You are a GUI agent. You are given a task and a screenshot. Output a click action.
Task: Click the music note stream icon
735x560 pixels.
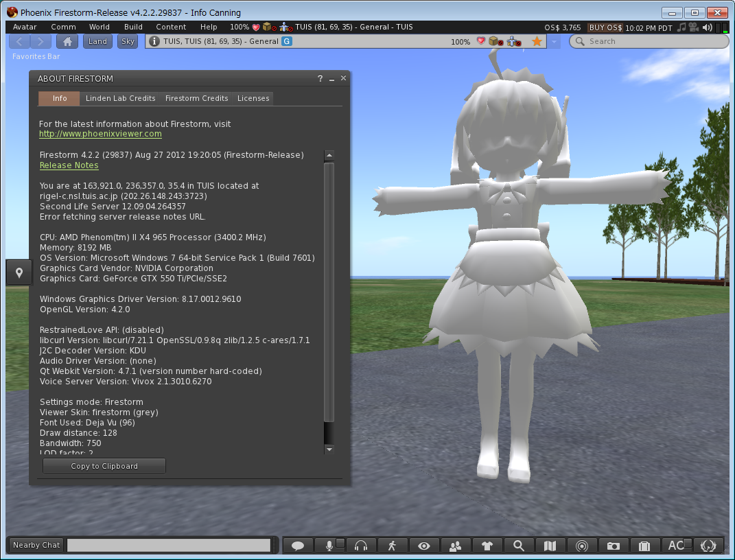click(681, 27)
